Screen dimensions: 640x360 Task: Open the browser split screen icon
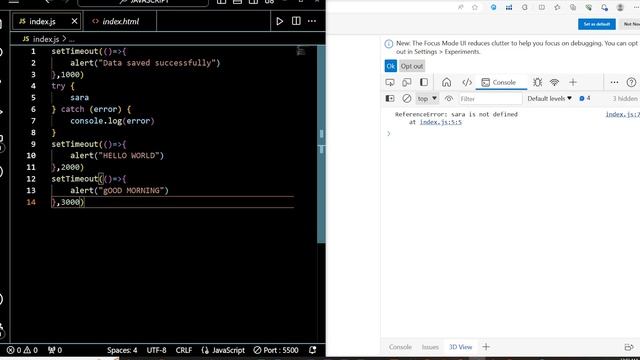tap(542, 7)
